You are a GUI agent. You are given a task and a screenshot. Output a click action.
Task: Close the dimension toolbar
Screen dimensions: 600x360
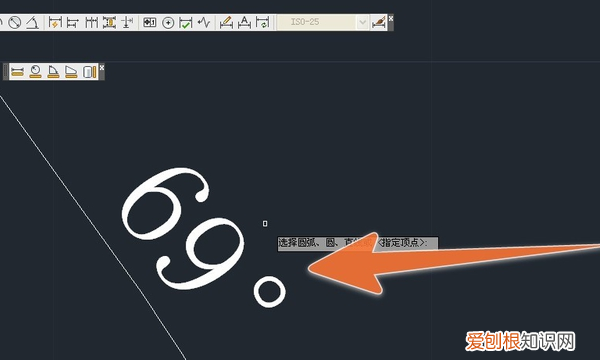(391, 18)
